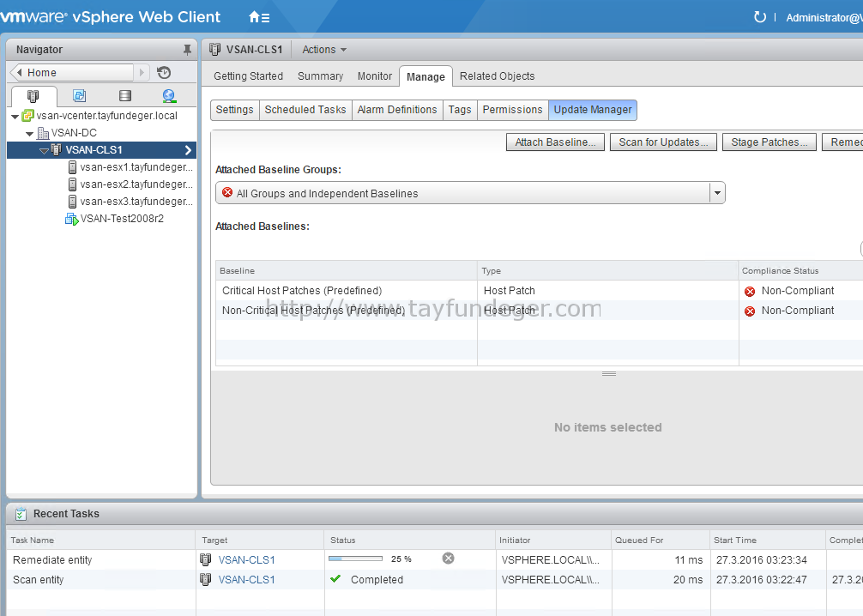Open the navigation history icon
Viewport: 863px width, 616px height.
tap(164, 73)
